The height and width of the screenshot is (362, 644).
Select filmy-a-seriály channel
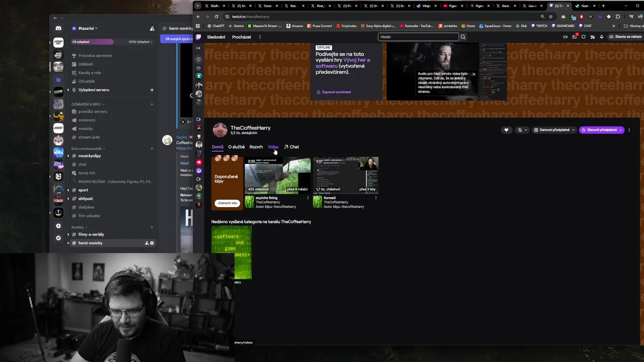coord(91,234)
